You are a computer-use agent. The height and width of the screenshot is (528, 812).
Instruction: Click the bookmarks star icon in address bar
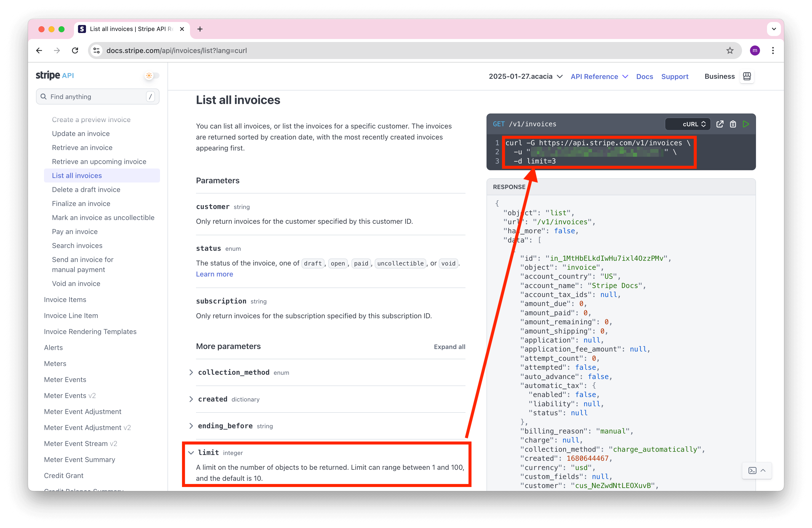(x=730, y=50)
